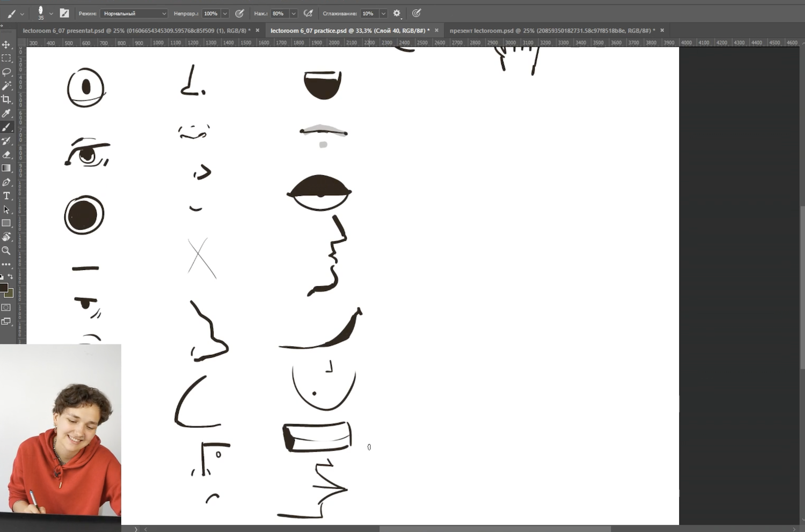Open the smoothing percentage dropdown arrow
805x532 pixels.
point(383,13)
